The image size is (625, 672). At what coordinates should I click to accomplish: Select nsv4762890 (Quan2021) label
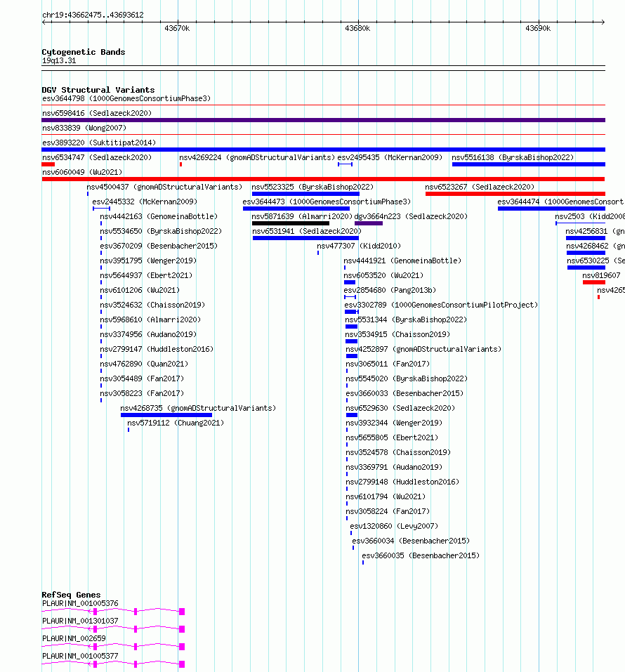click(x=144, y=364)
